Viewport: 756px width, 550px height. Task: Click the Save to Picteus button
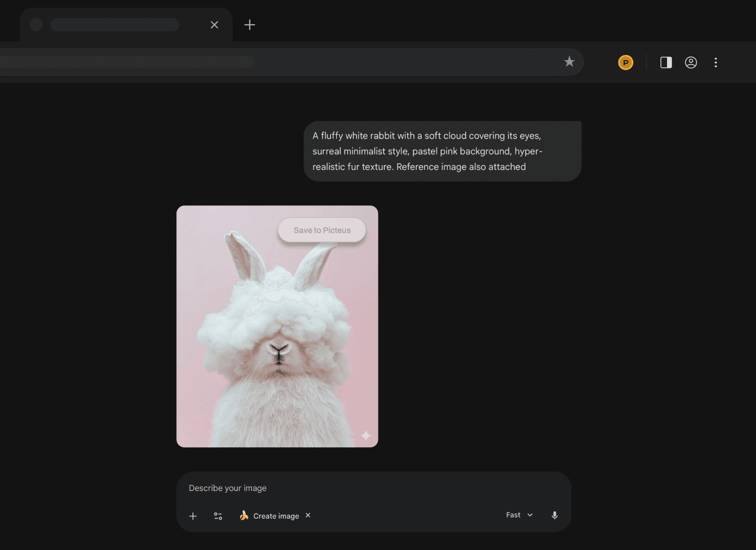tap(322, 230)
